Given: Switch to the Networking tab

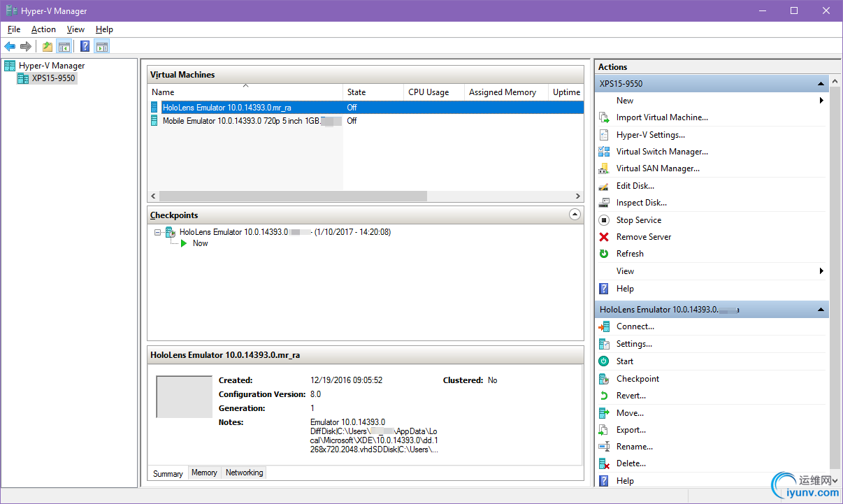Looking at the screenshot, I should coord(244,473).
